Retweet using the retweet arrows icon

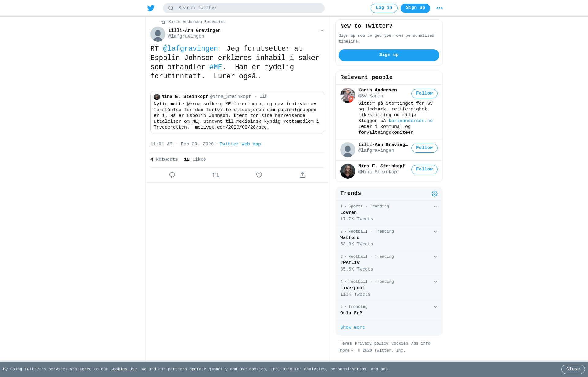click(x=216, y=175)
